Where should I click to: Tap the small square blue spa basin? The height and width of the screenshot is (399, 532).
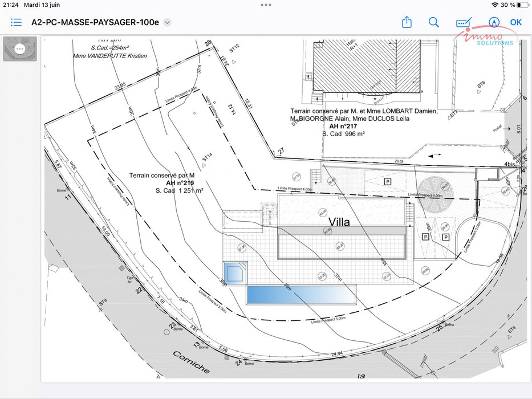(235, 271)
